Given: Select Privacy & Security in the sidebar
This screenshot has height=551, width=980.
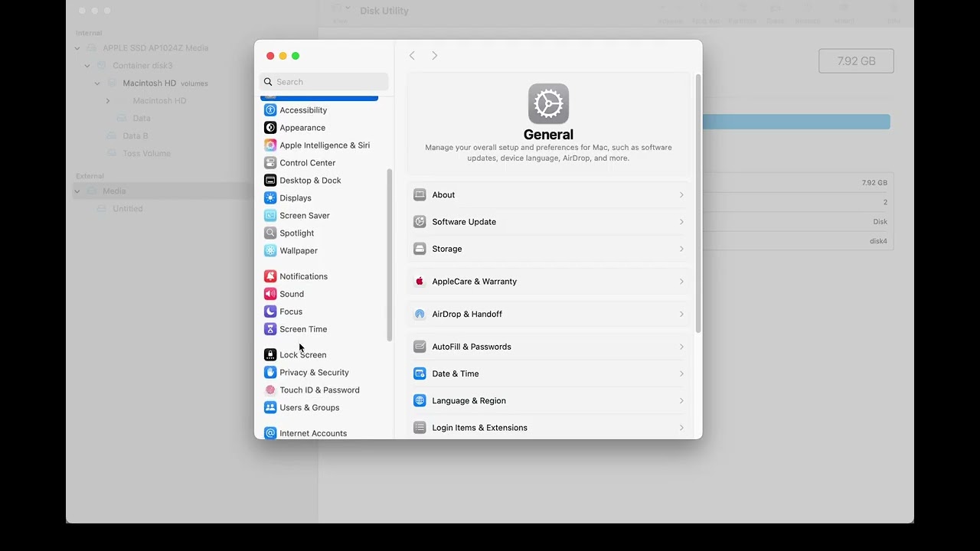Looking at the screenshot, I should [x=319, y=373].
